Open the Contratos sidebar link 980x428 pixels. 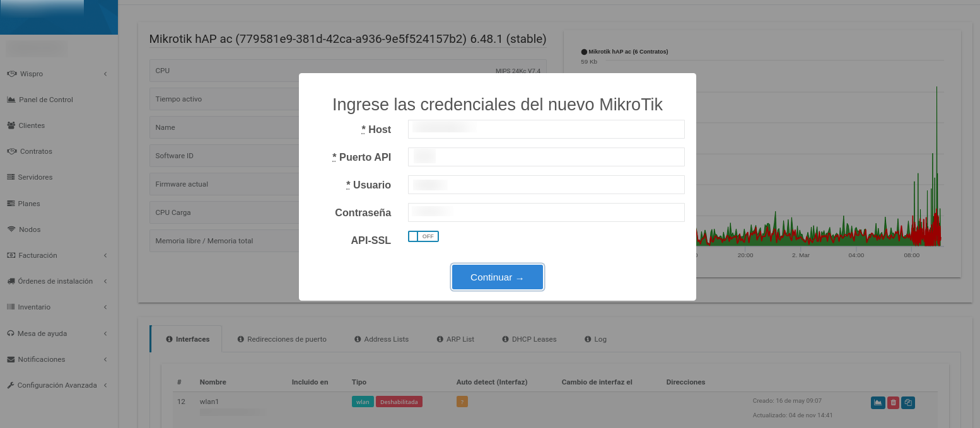tap(36, 151)
